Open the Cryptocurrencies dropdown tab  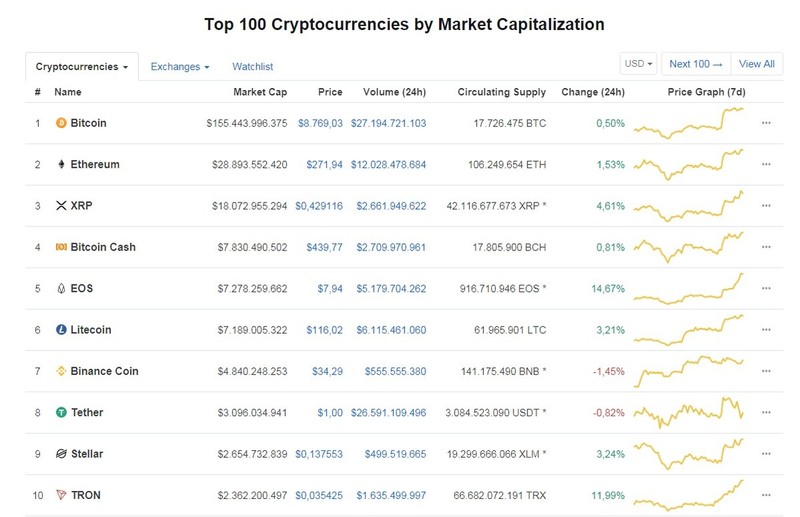[x=82, y=67]
